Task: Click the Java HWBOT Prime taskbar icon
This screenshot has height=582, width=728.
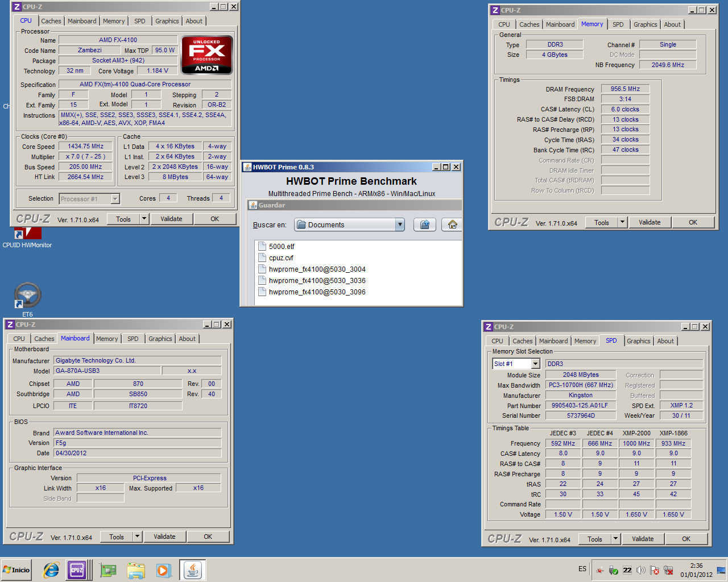Action: point(193,570)
